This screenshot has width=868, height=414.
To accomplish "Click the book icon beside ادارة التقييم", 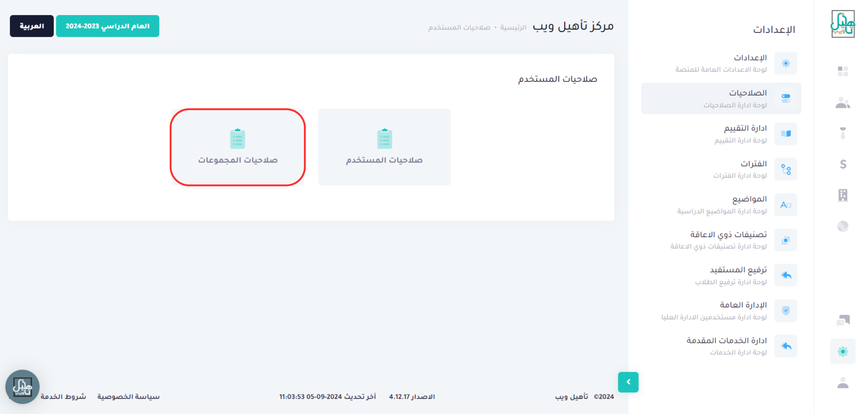I will [x=786, y=134].
